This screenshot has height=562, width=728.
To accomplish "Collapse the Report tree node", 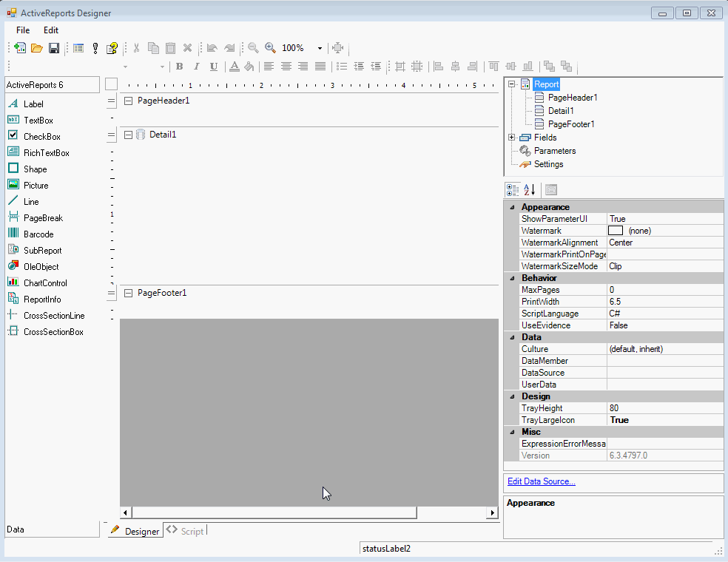I will 512,84.
